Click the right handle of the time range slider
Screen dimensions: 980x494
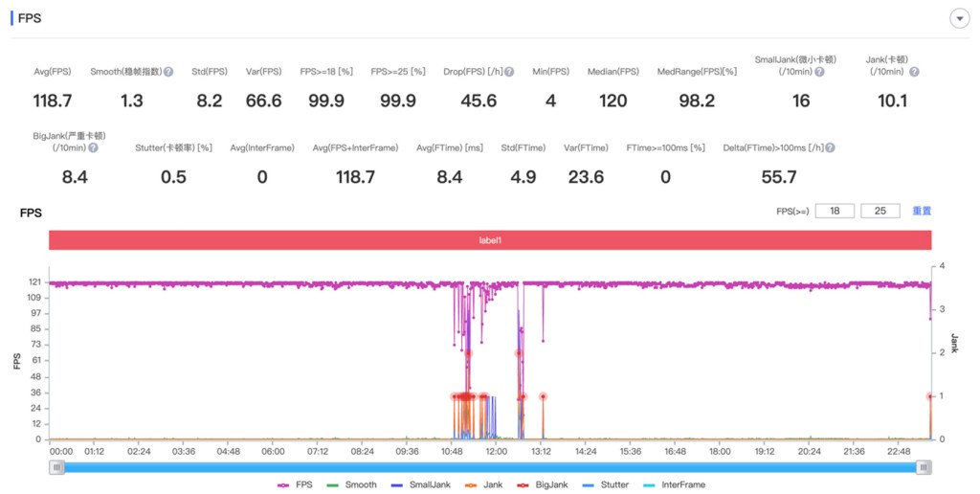[924, 466]
